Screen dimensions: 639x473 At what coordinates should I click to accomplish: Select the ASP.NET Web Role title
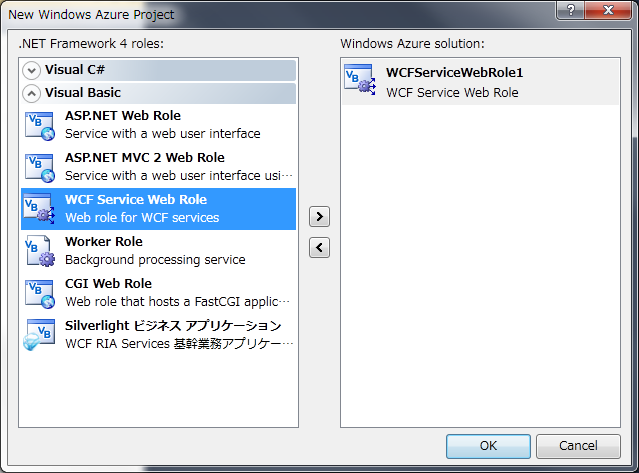coord(123,116)
